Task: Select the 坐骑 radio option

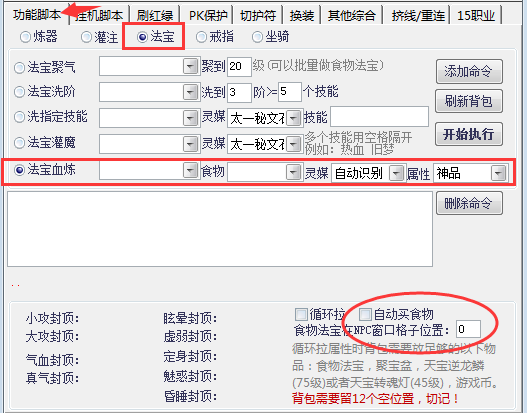Action: 271,37
